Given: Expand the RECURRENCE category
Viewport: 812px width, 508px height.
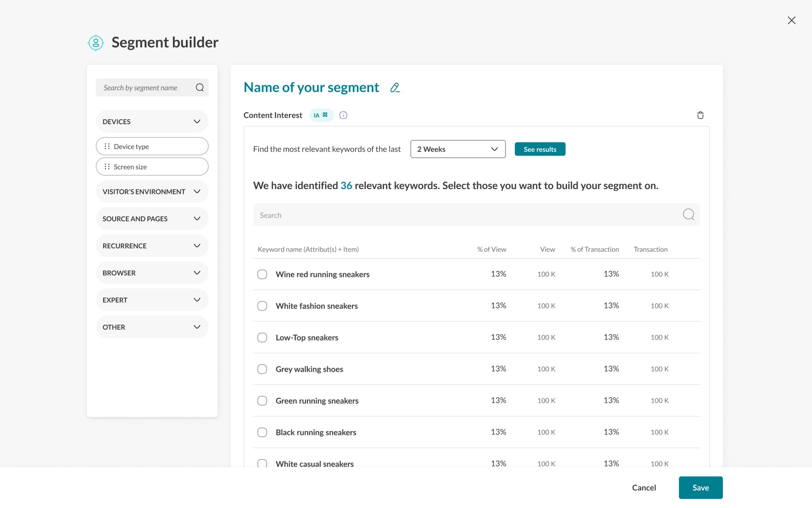Looking at the screenshot, I should [x=152, y=246].
